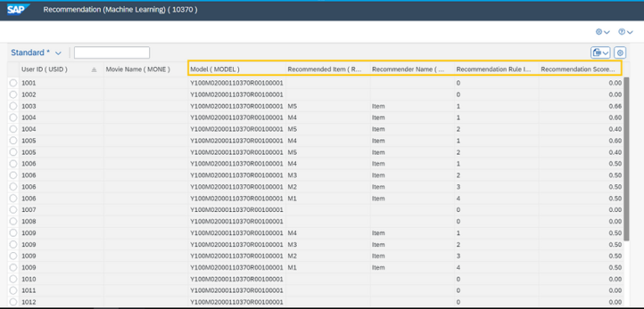This screenshot has width=644, height=309.
Task: Click User ID cell 1003
Action: [29, 106]
